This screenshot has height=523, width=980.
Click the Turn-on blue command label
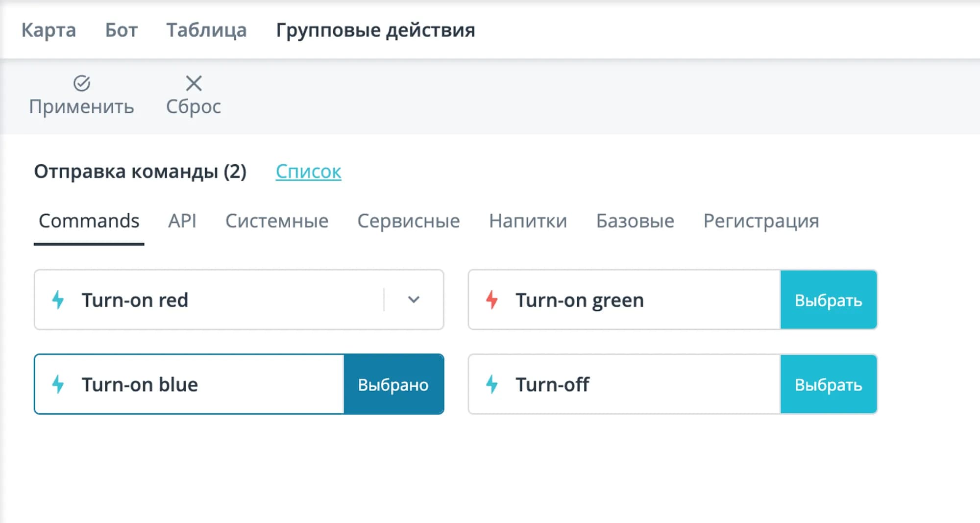[140, 384]
